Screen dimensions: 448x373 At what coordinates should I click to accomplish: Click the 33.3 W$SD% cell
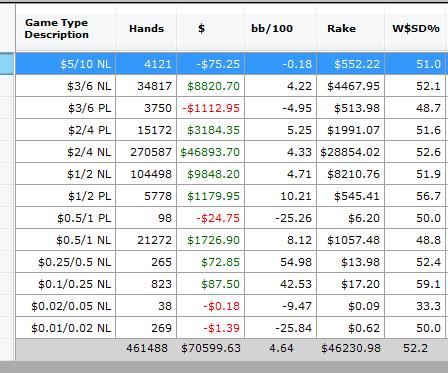pos(415,306)
